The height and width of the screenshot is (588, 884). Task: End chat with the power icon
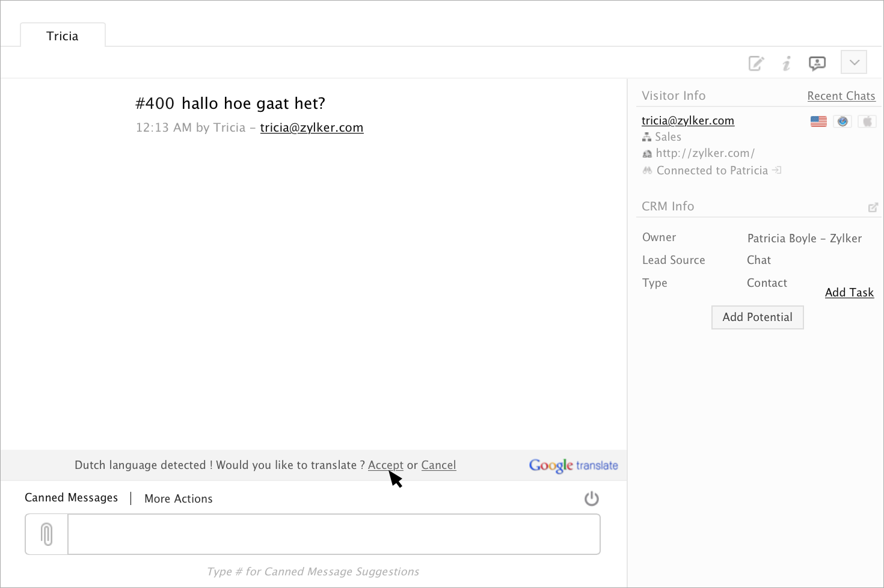pyautogui.click(x=592, y=498)
